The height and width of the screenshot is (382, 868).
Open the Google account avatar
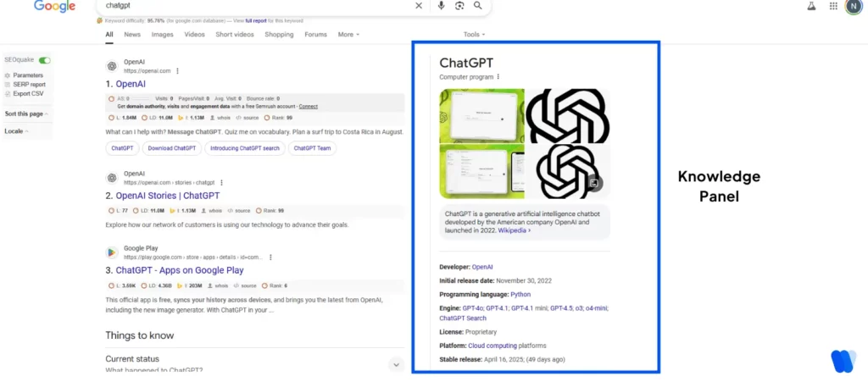click(x=854, y=6)
